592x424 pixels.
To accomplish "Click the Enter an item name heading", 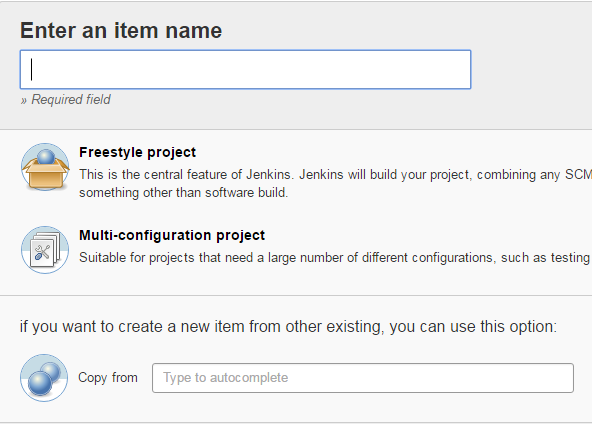I will (121, 30).
